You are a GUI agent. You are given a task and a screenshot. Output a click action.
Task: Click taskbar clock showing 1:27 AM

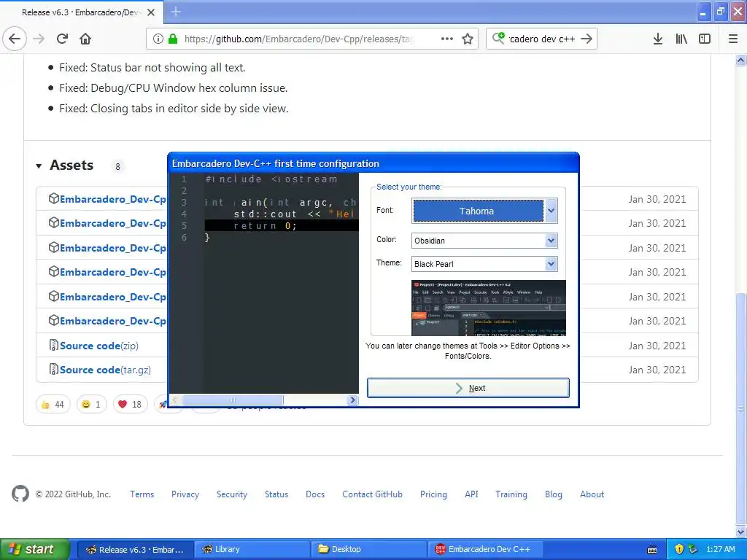click(x=720, y=549)
